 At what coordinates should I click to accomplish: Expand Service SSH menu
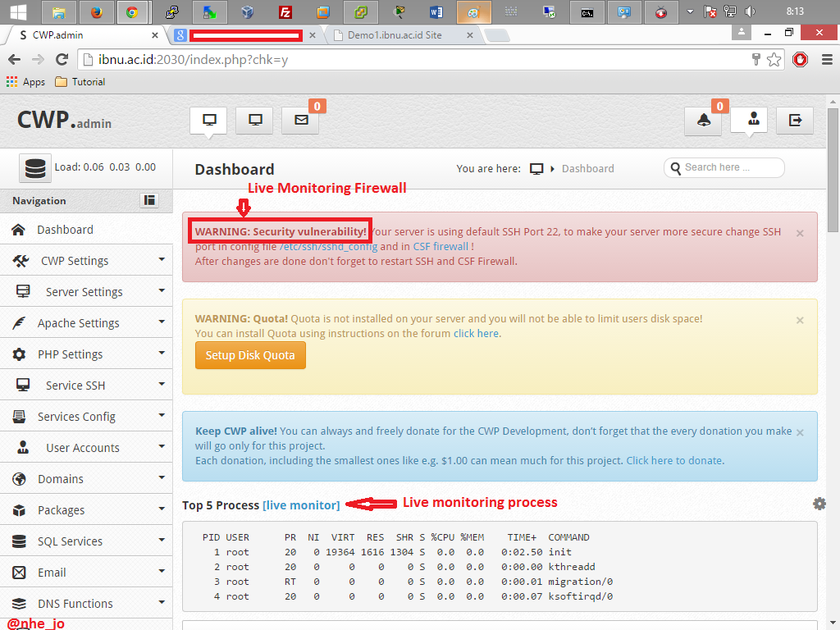[86, 386]
